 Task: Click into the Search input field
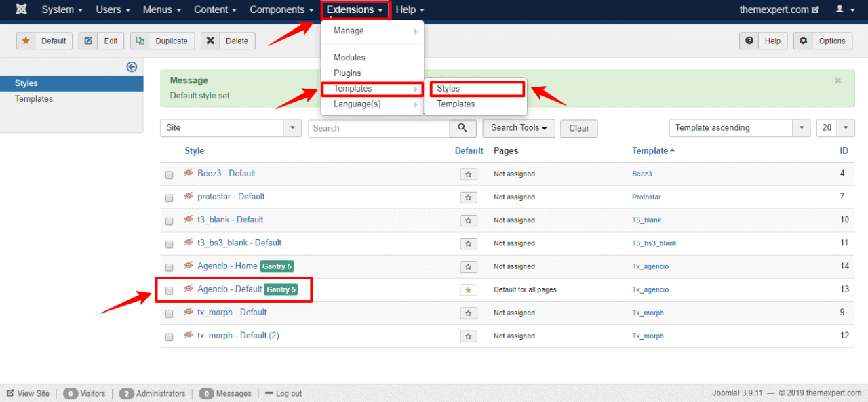tap(379, 128)
